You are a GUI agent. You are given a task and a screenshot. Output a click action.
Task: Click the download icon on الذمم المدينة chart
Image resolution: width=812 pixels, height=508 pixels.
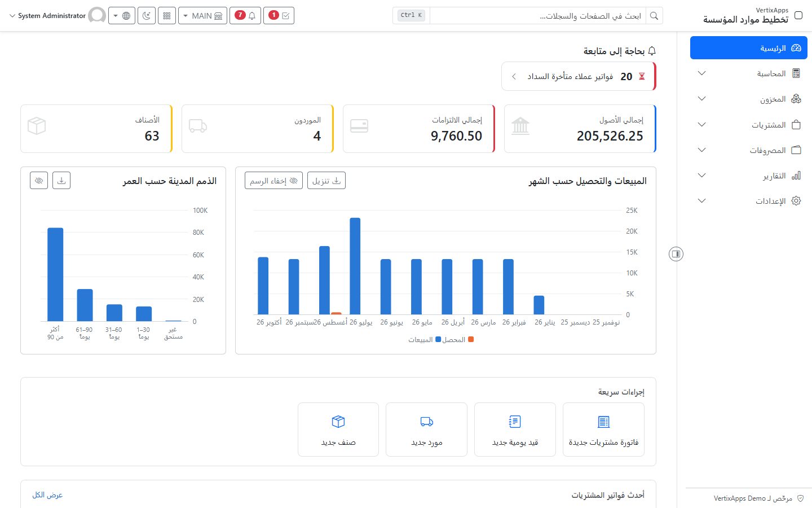tap(61, 181)
